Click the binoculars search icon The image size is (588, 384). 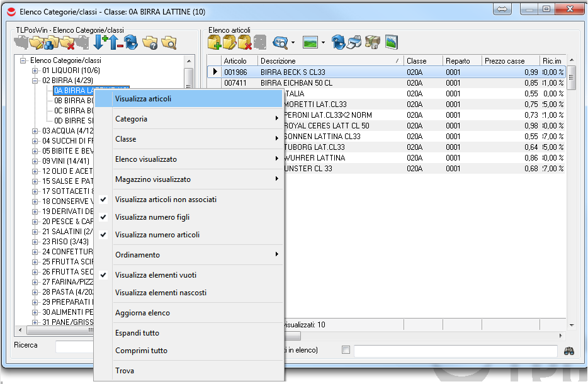tap(569, 351)
